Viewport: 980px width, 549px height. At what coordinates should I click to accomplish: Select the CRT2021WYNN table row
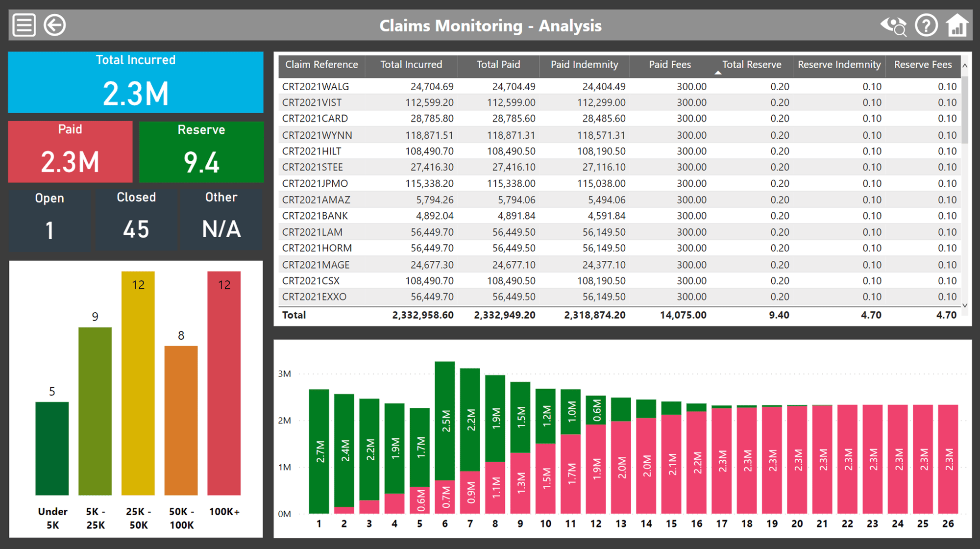click(619, 135)
